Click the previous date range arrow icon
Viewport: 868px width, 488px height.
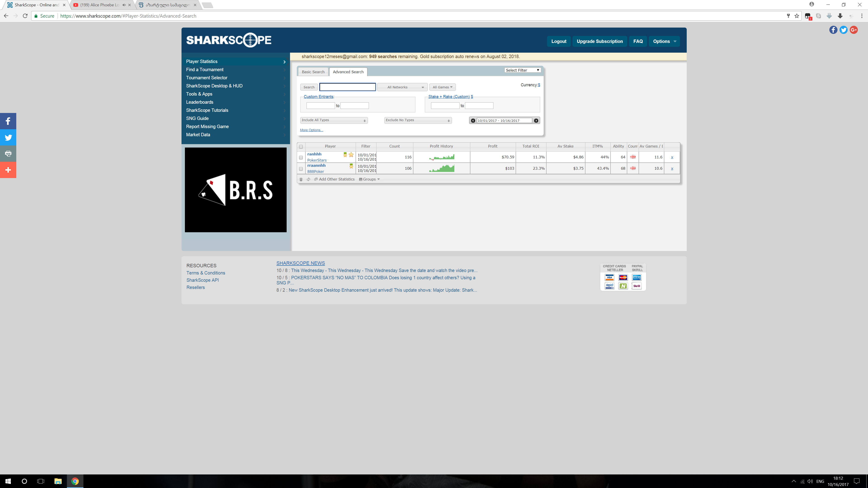[473, 121]
